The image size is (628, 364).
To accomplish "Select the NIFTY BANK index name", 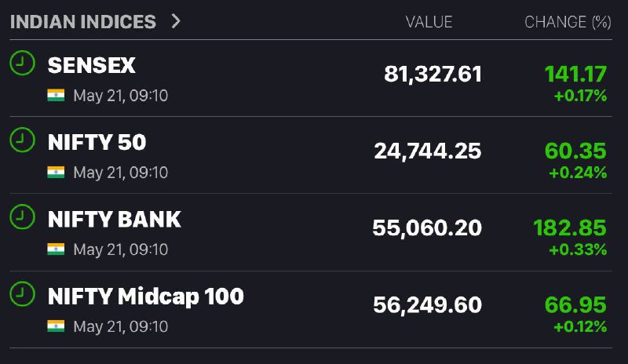I will [x=115, y=219].
